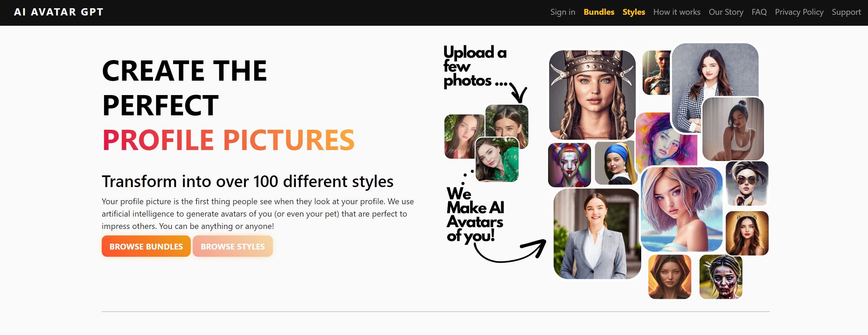Open the Support link

pyautogui.click(x=846, y=12)
